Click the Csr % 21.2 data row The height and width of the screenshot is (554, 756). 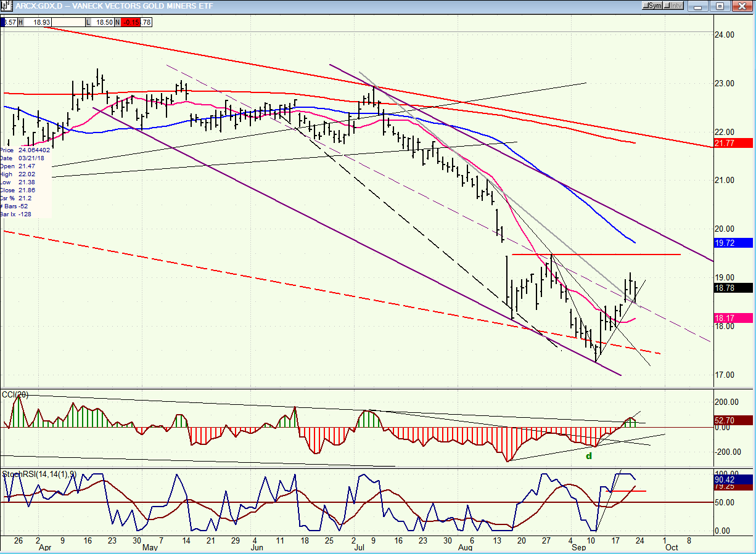(x=15, y=198)
